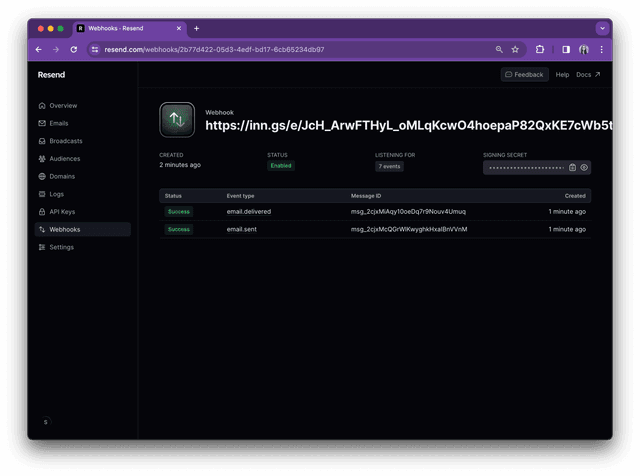The height and width of the screenshot is (476, 640).
Task: Click the API Keys lock icon
Action: click(42, 212)
